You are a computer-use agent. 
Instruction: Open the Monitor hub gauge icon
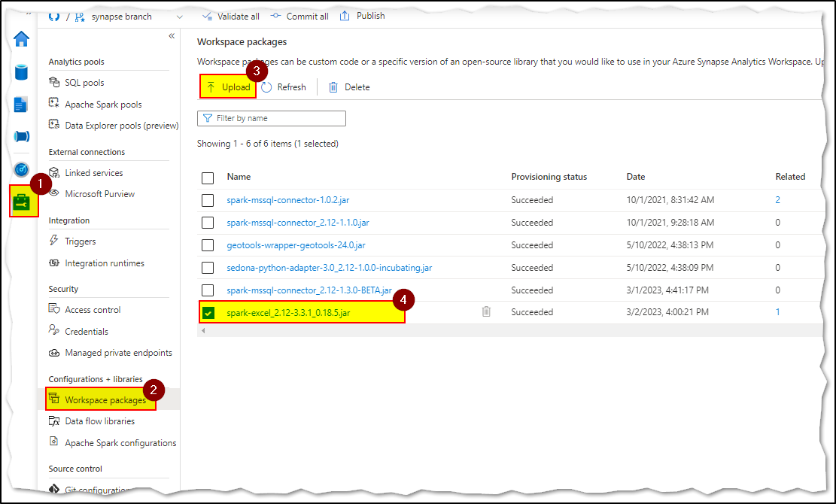pyautogui.click(x=21, y=169)
